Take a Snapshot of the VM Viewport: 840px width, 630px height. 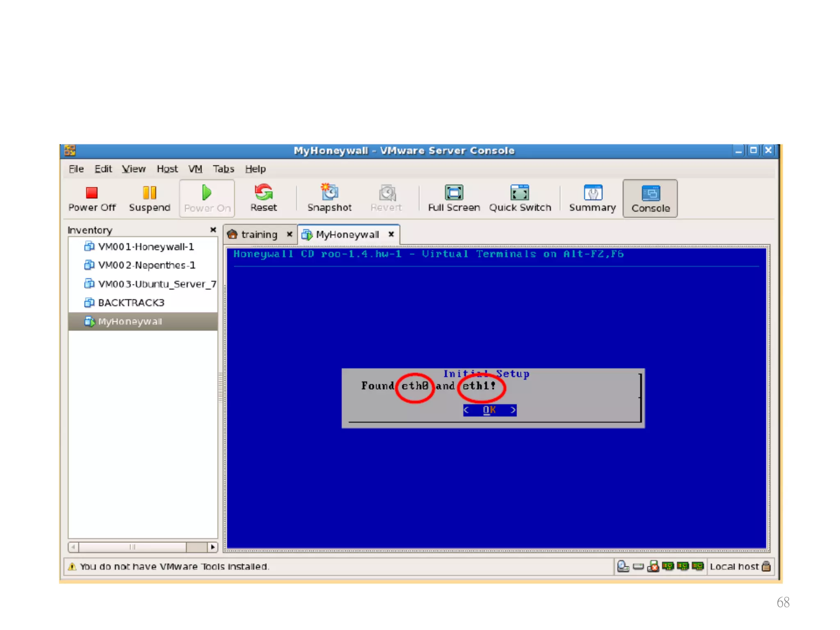tap(329, 193)
